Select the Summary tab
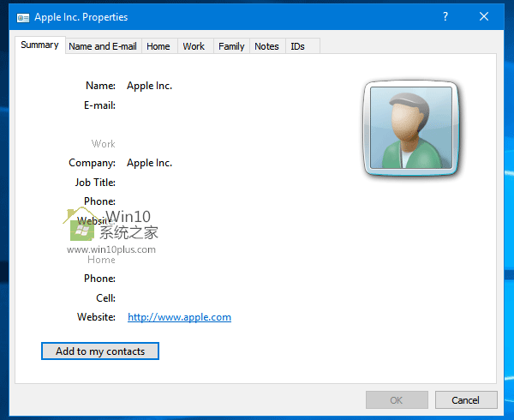The height and width of the screenshot is (420, 514). (39, 45)
